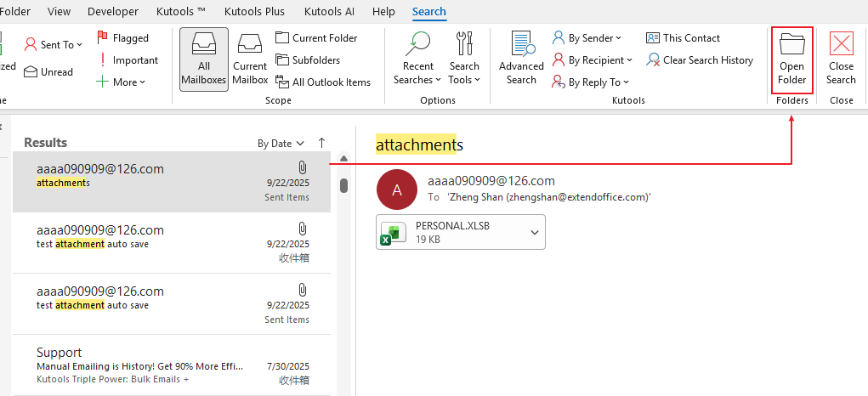Open Advanced Search in the Kutools group
868x396 pixels.
point(521,58)
